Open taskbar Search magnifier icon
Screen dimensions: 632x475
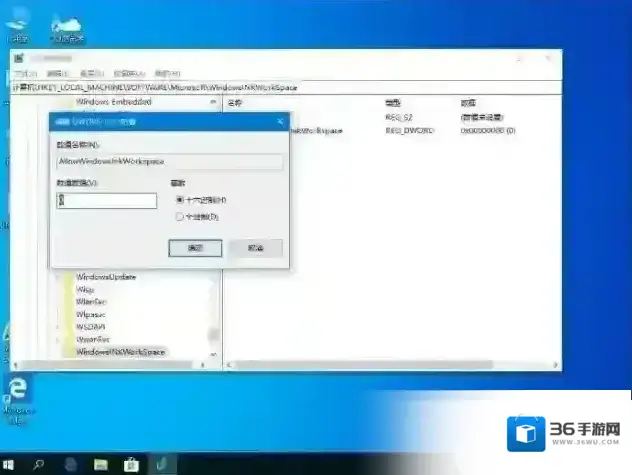coord(39,465)
